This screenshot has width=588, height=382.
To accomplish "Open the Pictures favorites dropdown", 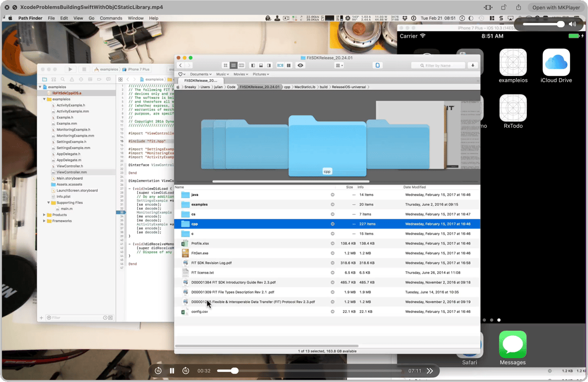I will [x=261, y=74].
